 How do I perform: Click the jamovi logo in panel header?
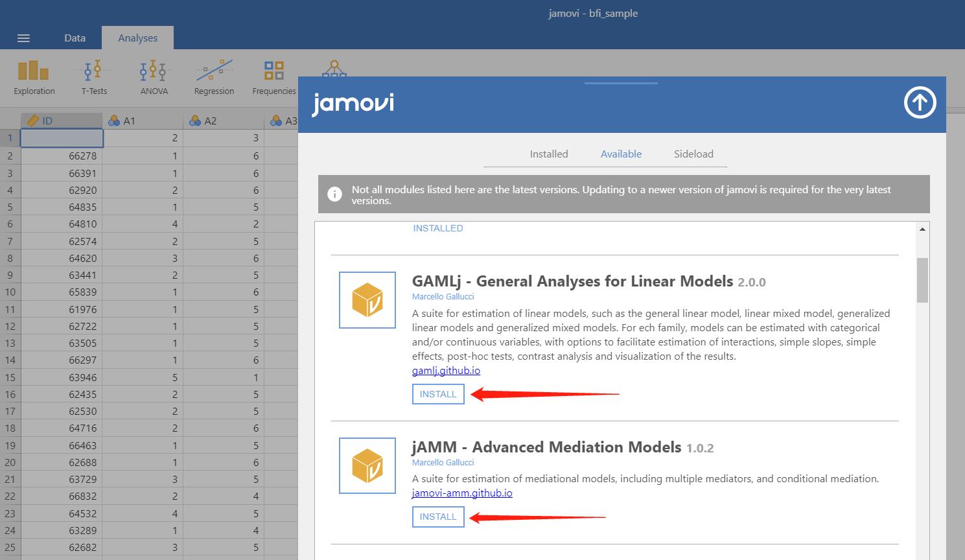point(353,104)
